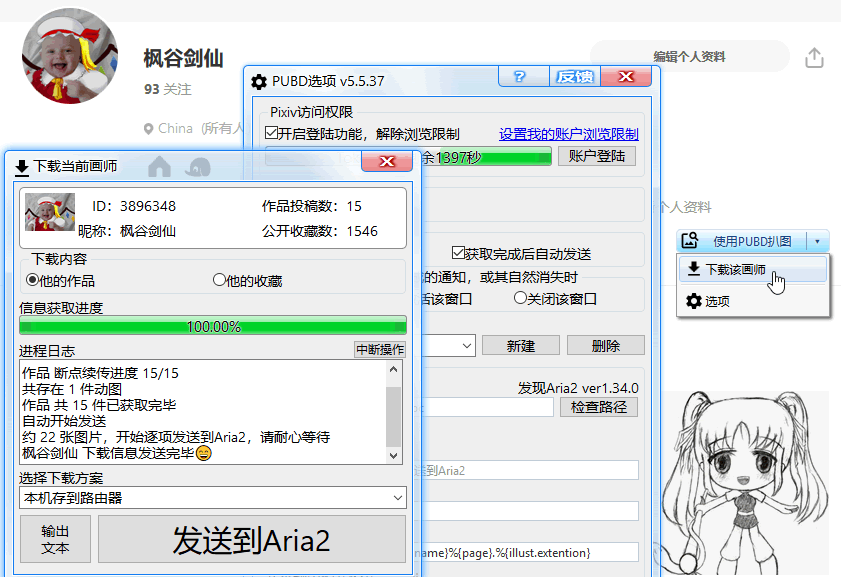
Task: Open the 设置我的账户浏览限制 link
Action: pyautogui.click(x=569, y=134)
